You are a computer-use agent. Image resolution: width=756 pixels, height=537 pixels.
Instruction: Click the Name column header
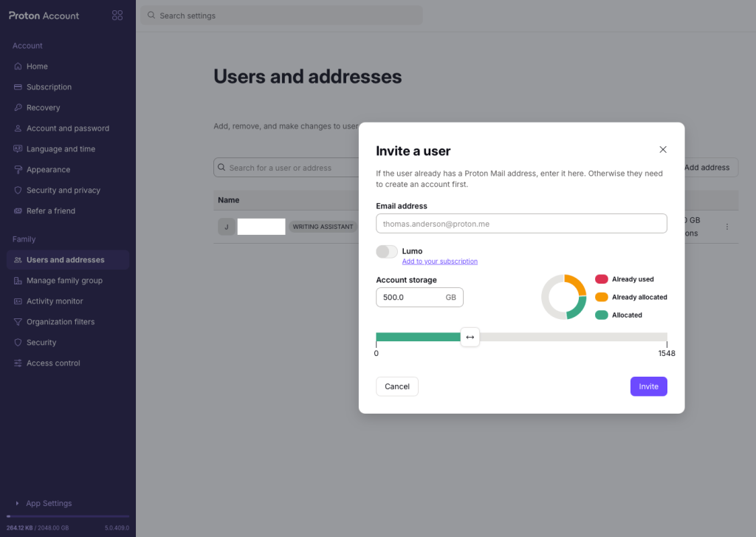[x=229, y=199]
